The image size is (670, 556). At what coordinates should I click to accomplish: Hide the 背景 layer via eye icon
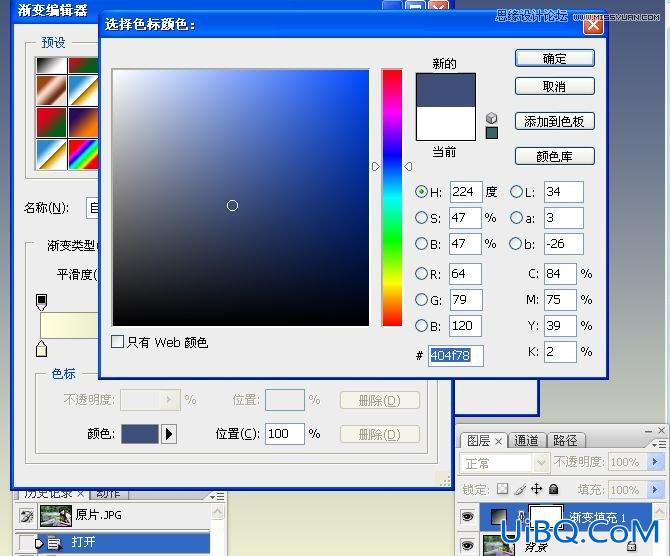click(x=467, y=545)
